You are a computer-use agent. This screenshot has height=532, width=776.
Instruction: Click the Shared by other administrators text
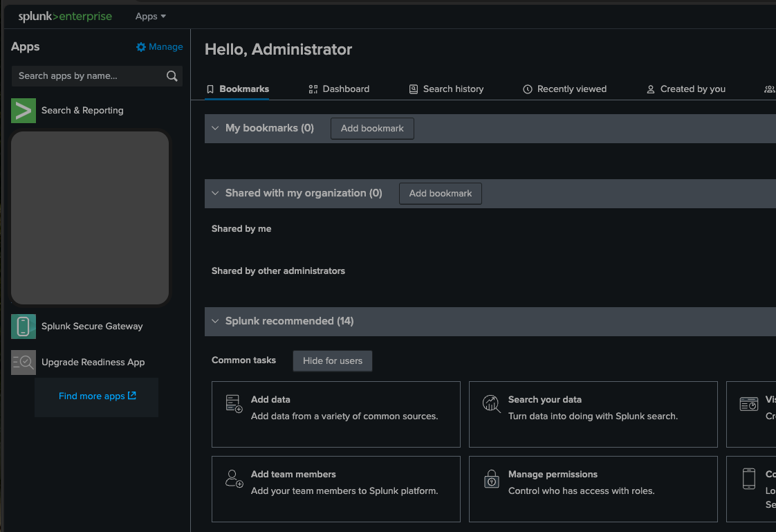coord(278,270)
